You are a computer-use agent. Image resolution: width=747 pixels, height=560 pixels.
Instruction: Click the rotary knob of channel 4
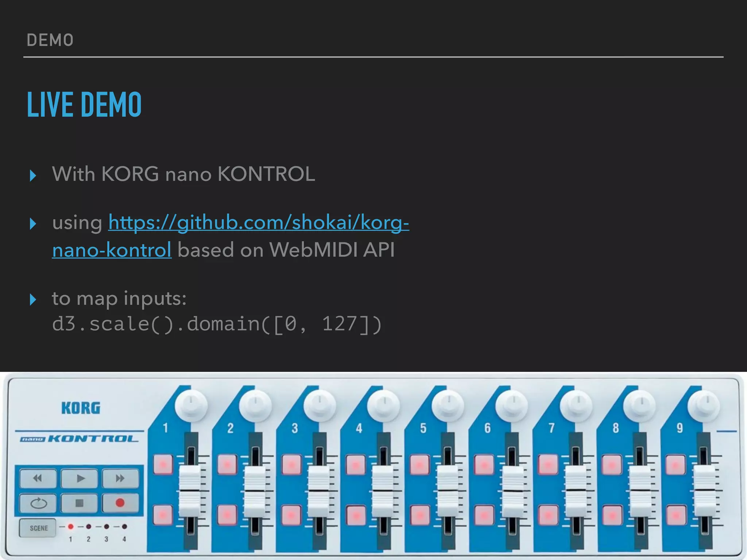click(x=384, y=405)
